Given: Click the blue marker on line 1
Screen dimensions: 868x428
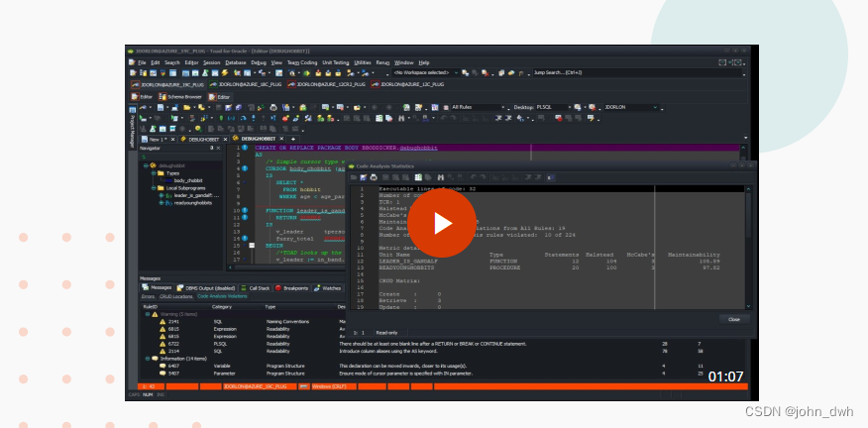Looking at the screenshot, I should tap(244, 148).
